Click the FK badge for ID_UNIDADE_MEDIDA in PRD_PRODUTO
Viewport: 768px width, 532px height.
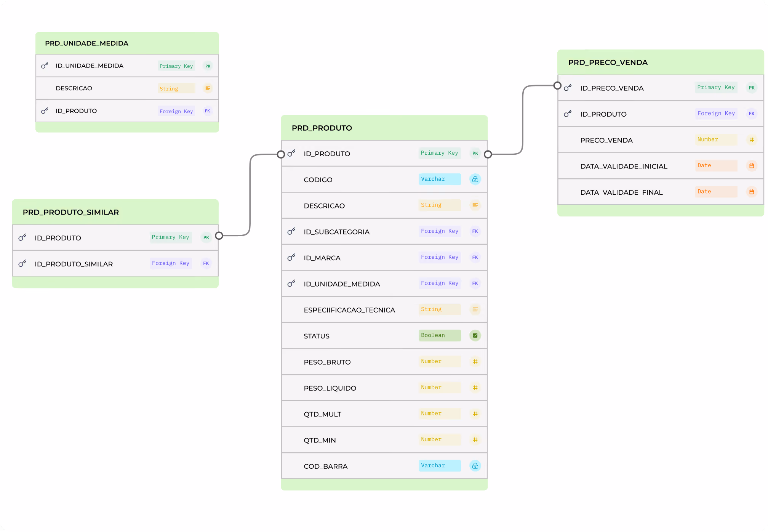tap(475, 284)
